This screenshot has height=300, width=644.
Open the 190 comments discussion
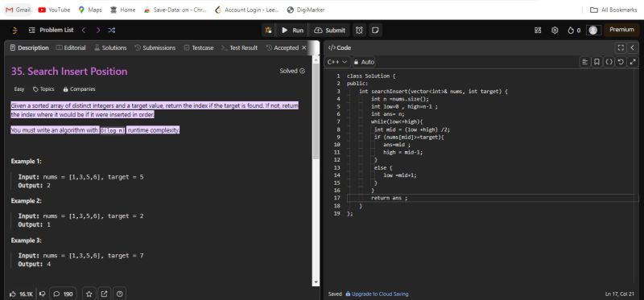click(63, 294)
